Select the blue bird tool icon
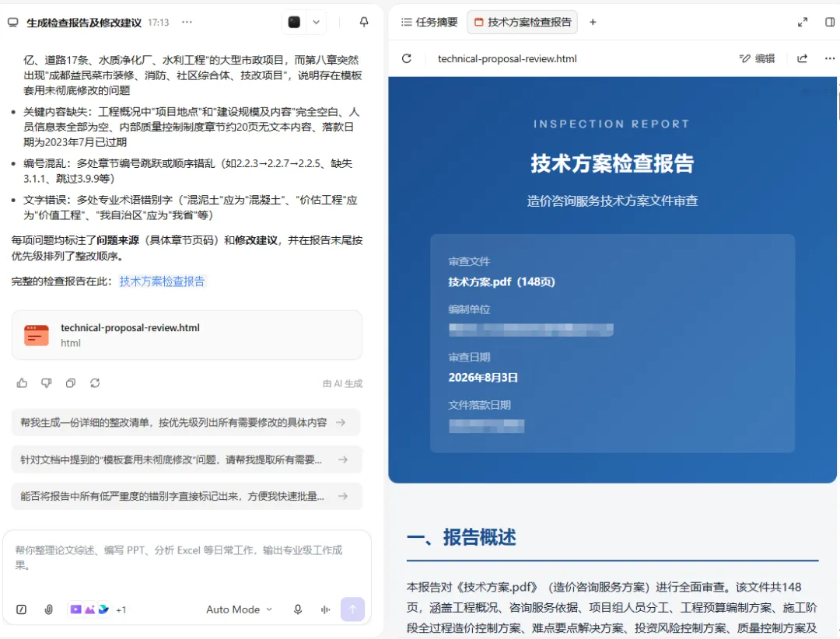840x639 pixels. [104, 609]
